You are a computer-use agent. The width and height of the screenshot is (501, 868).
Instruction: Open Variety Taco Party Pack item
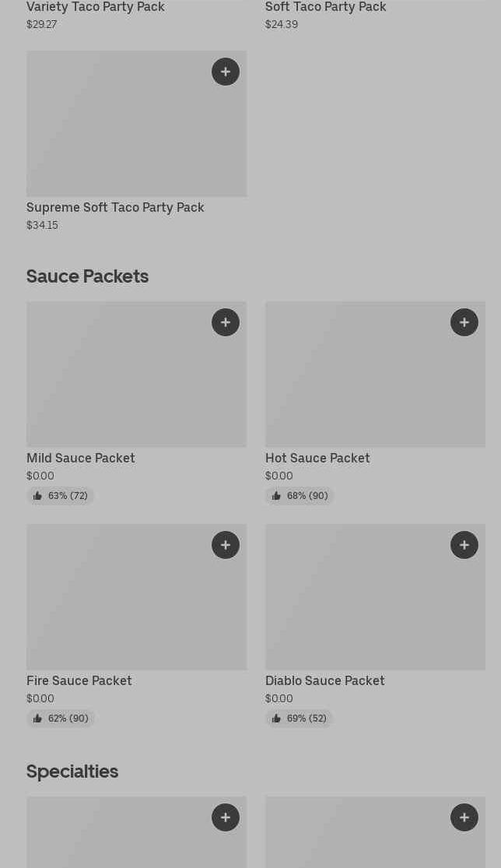[96, 8]
